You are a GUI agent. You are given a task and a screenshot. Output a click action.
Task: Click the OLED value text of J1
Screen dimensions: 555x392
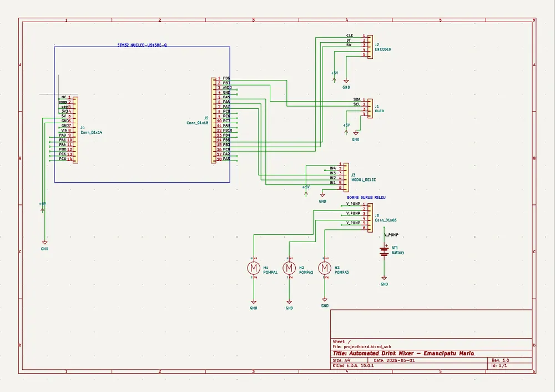[379, 111]
